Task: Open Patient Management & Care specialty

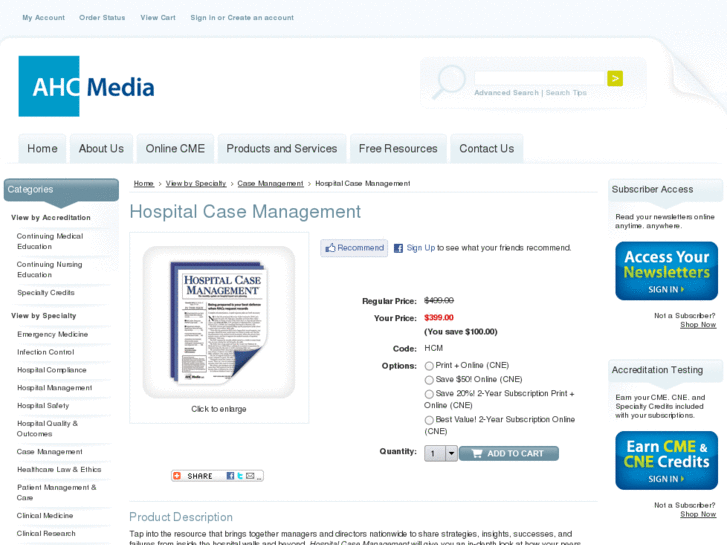Action: point(57,493)
